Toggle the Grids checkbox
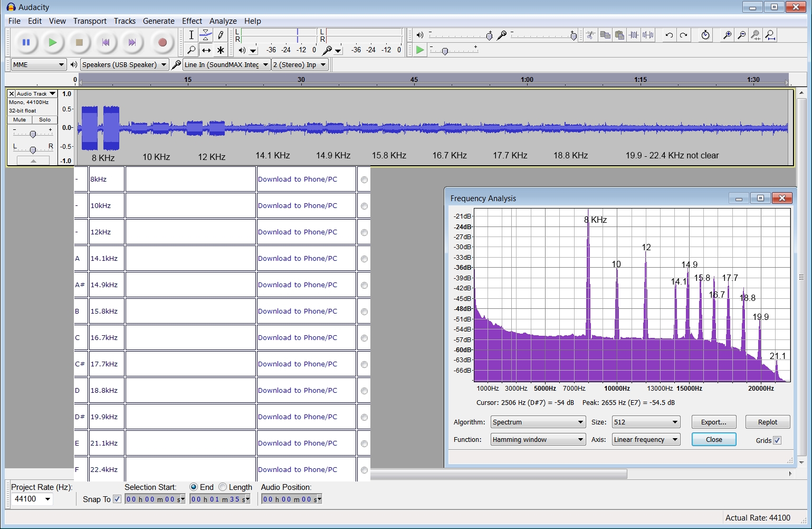The image size is (812, 529). coord(777,440)
